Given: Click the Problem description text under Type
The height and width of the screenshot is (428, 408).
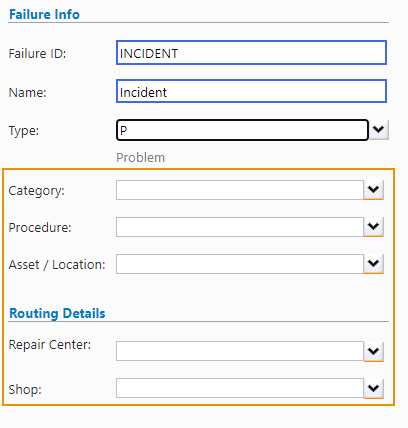Looking at the screenshot, I should click(140, 158).
